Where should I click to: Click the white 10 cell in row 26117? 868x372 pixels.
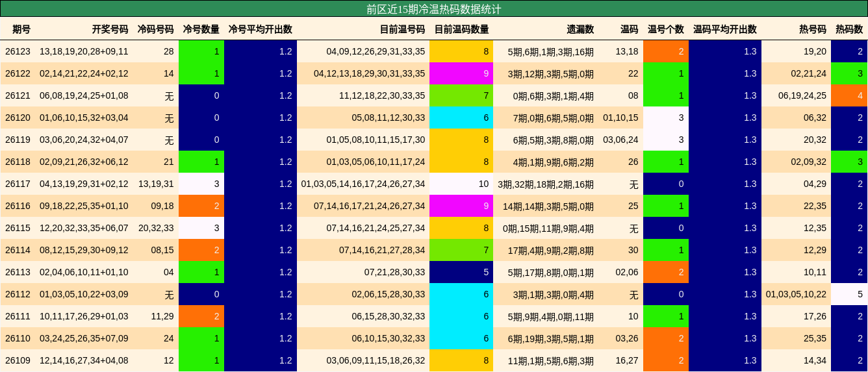461,184
